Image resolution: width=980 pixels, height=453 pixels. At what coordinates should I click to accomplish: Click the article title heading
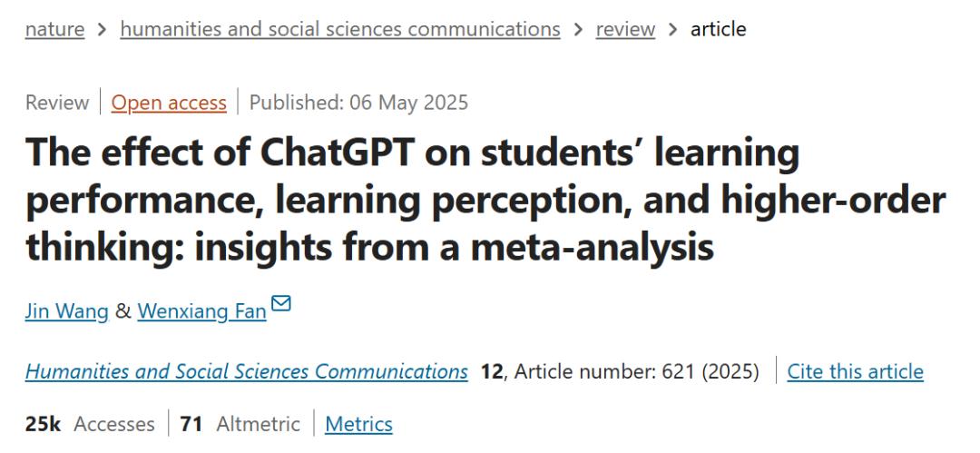coord(485,200)
